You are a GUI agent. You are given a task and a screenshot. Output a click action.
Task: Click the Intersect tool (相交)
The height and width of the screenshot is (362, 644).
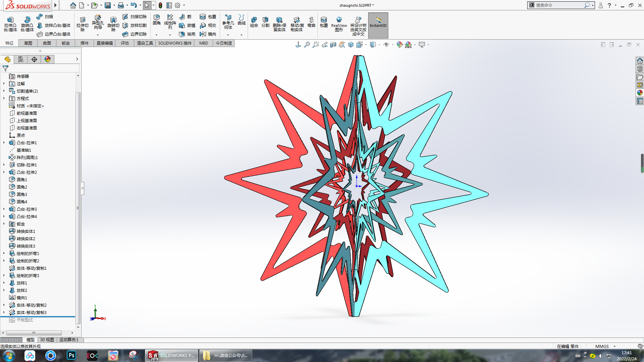pyautogui.click(x=208, y=25)
